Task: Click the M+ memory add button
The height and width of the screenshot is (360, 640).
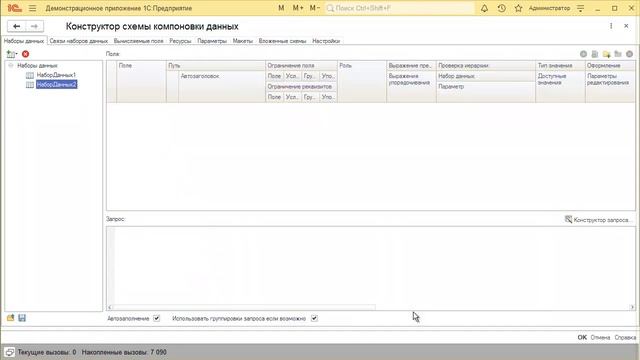Action: coord(298,8)
